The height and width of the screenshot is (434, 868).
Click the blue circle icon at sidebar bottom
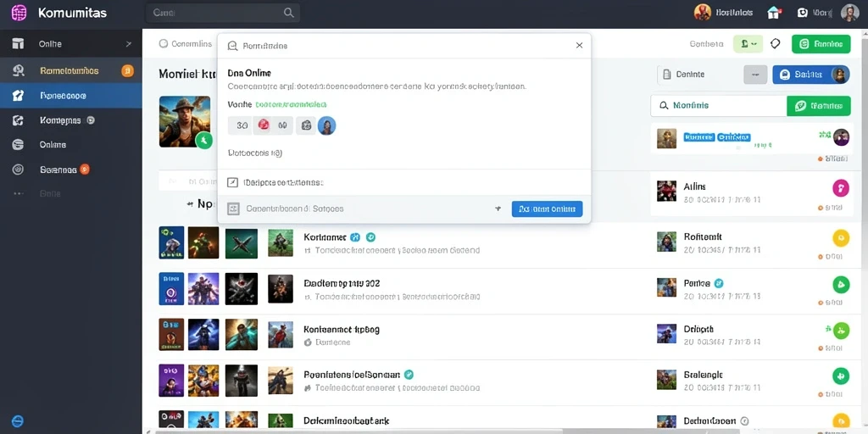[18, 420]
